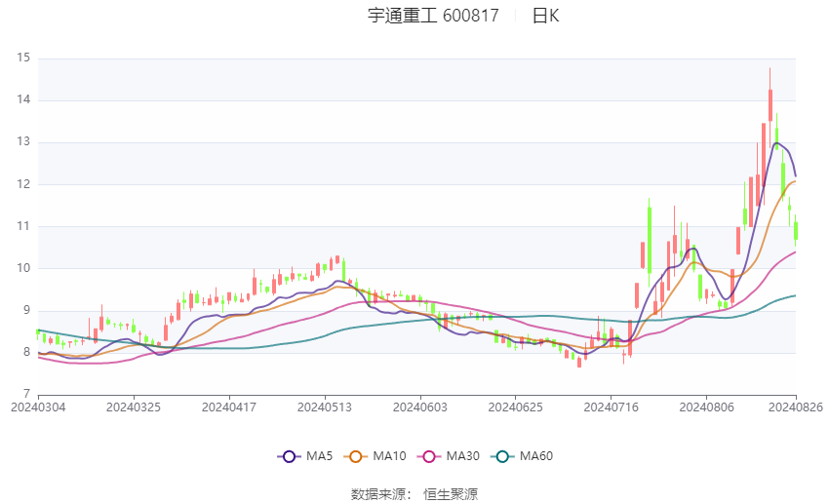Click the y-axis value 9
Image resolution: width=829 pixels, height=504 pixels.
[27, 310]
